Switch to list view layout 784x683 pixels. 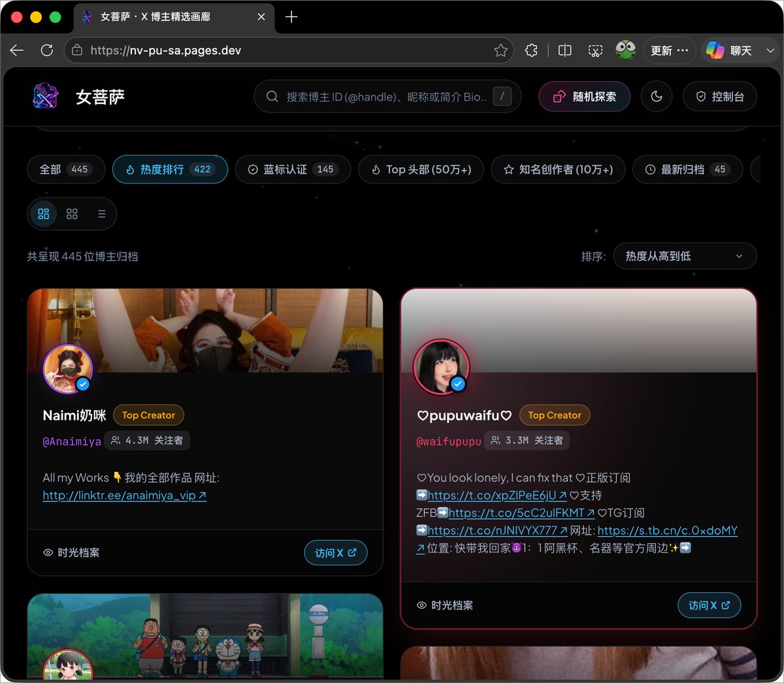tap(101, 214)
